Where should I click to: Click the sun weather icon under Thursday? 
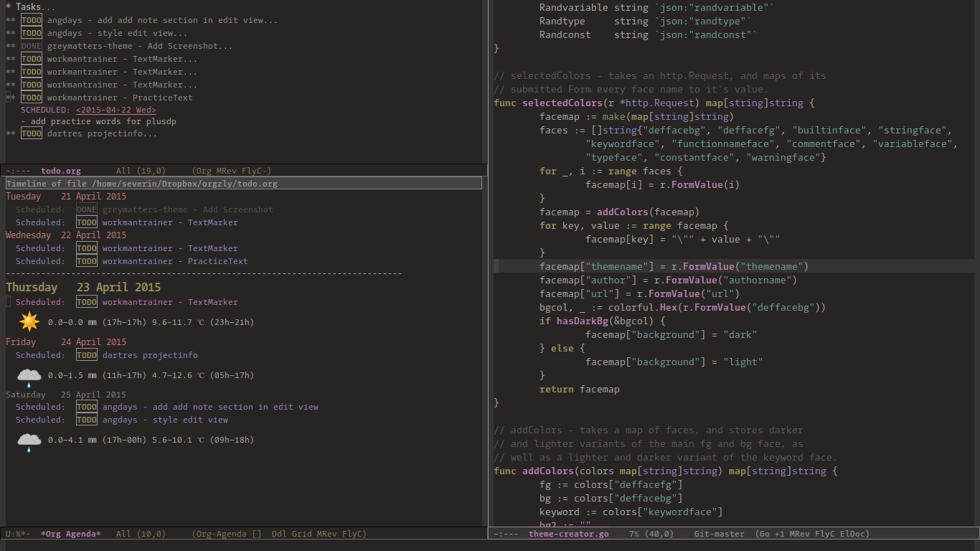(29, 321)
